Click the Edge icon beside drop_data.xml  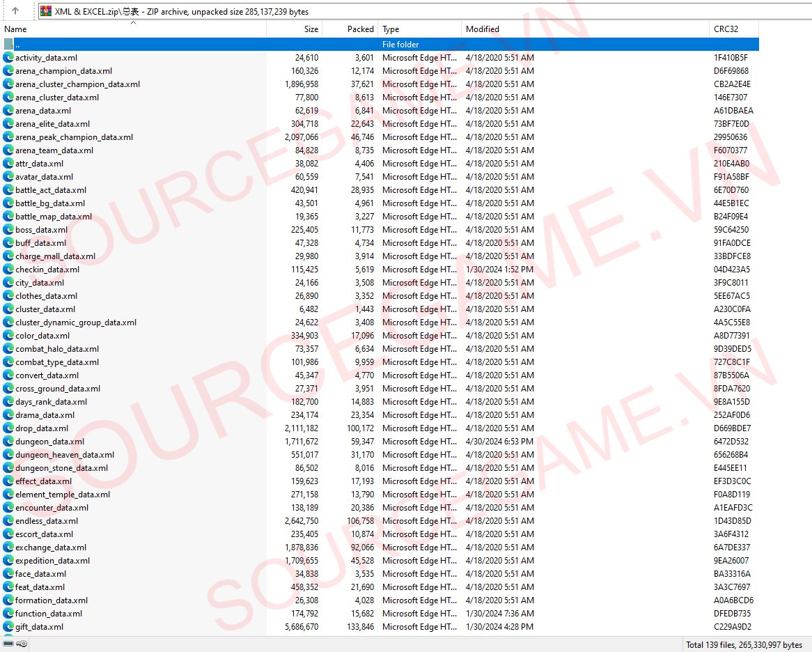pyautogui.click(x=8, y=428)
